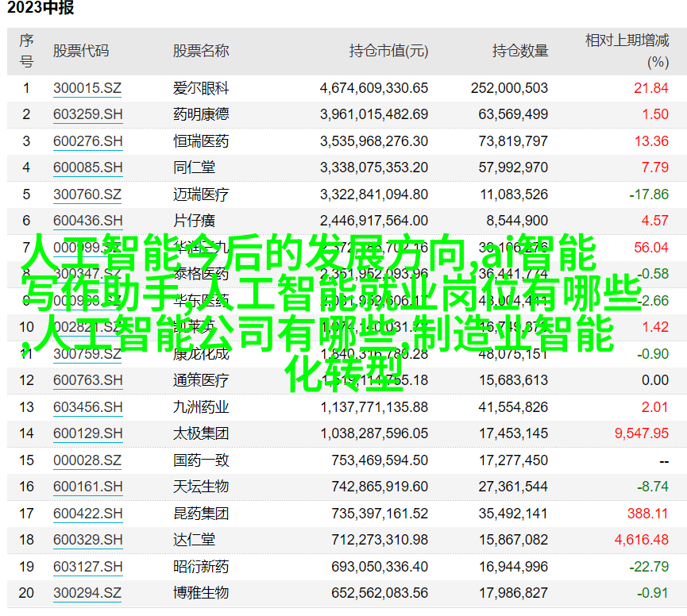Click change value 4,616.48
This screenshot has height=616, width=687.
pos(642,540)
